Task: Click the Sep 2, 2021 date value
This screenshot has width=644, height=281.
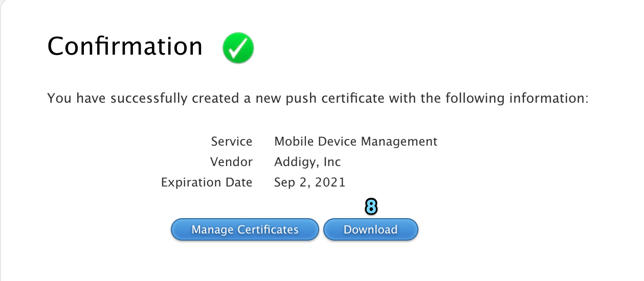Action: click(x=310, y=182)
